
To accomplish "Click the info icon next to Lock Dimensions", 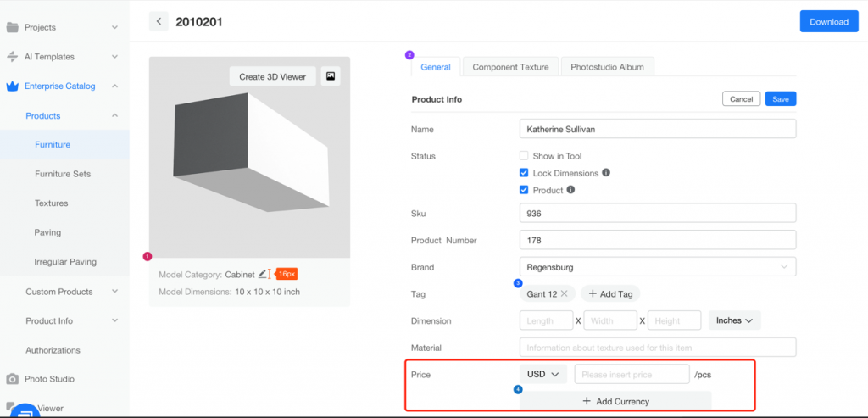I will pyautogui.click(x=606, y=173).
